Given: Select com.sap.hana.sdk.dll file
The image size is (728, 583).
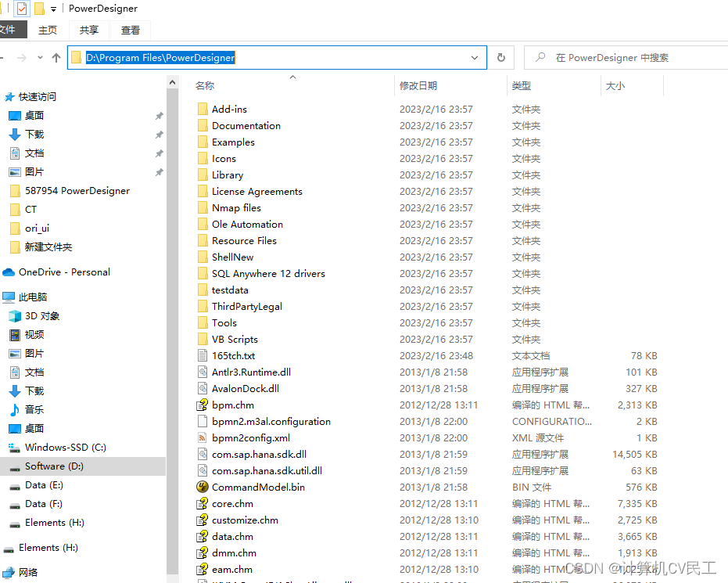Looking at the screenshot, I should coord(259,455).
